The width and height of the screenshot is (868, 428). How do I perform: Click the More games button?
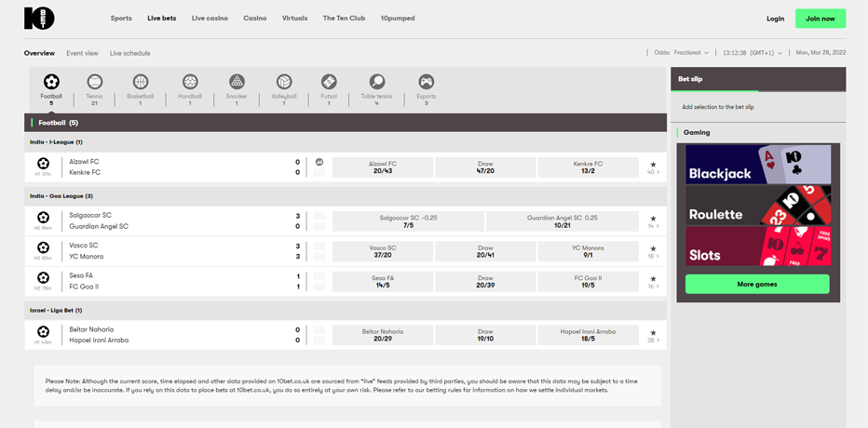757,284
